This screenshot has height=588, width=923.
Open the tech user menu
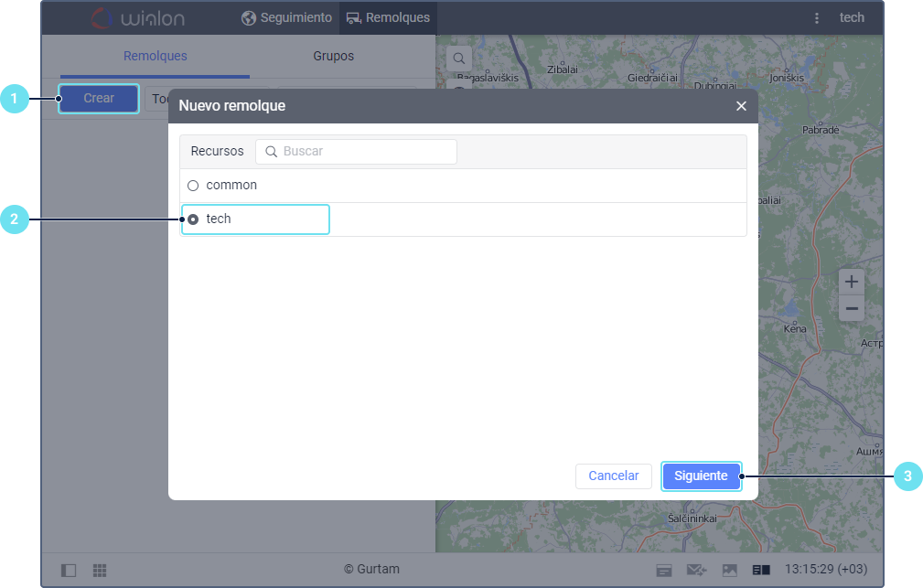pyautogui.click(x=852, y=17)
